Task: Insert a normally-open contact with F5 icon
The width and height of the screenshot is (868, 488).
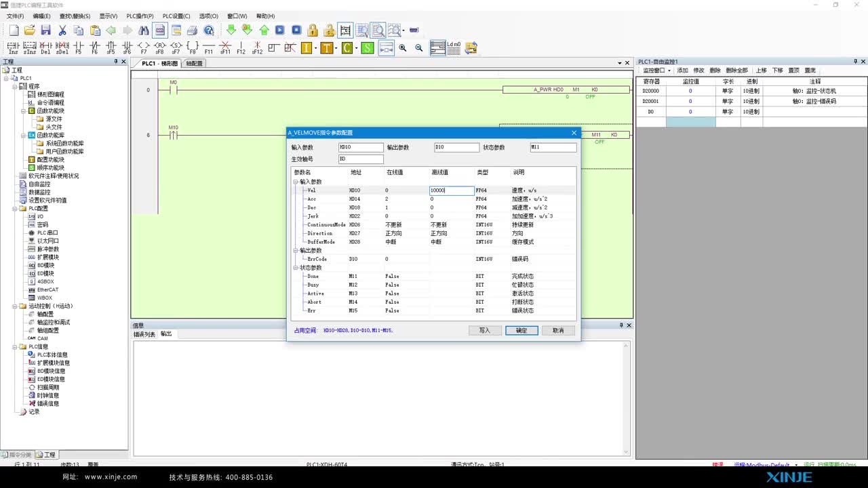Action: (78, 47)
